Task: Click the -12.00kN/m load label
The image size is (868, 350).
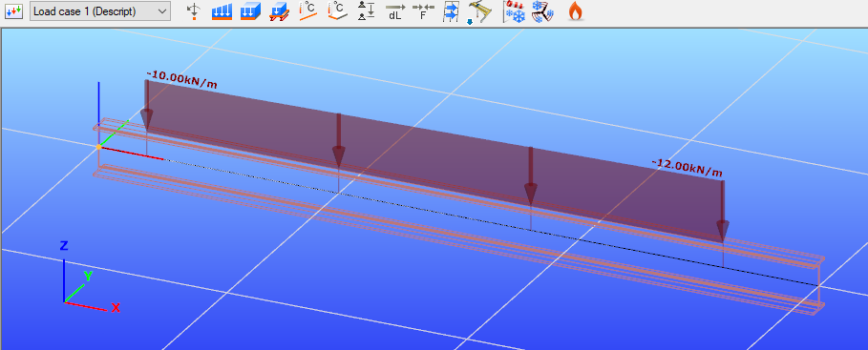Action: point(688,167)
